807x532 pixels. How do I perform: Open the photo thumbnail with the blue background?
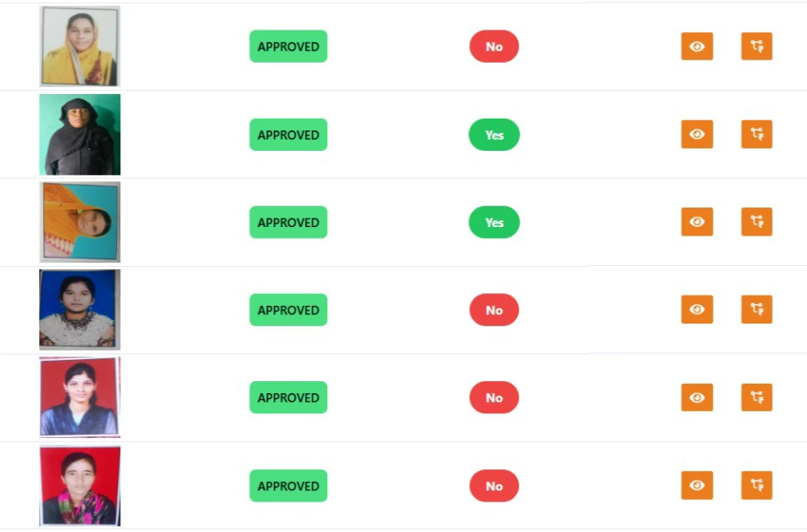(x=80, y=309)
